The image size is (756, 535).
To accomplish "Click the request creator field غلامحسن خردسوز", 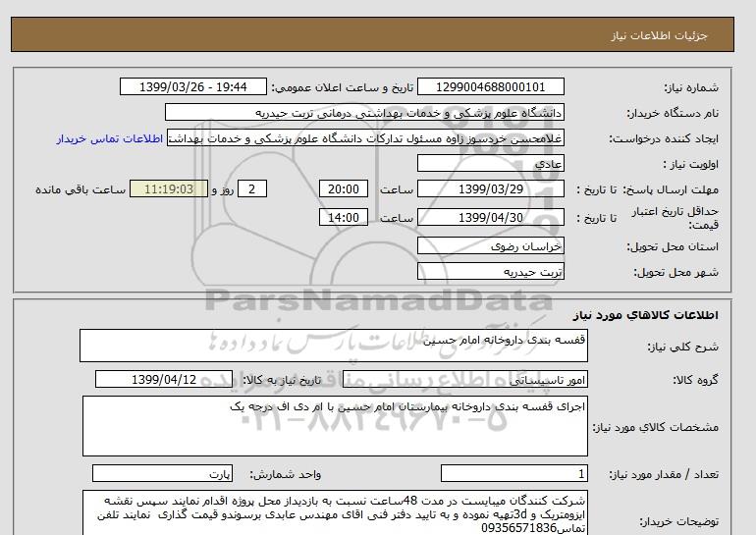I will 365,137.
